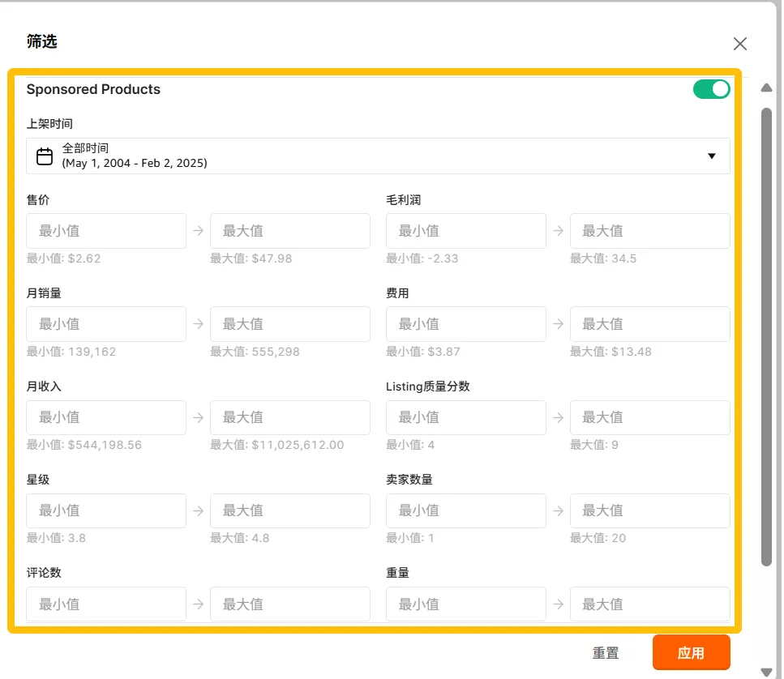Click the arrow between 月收入 input fields

(198, 417)
